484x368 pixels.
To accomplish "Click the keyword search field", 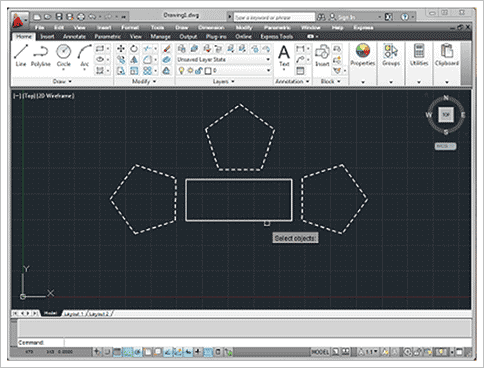I will pyautogui.click(x=274, y=17).
